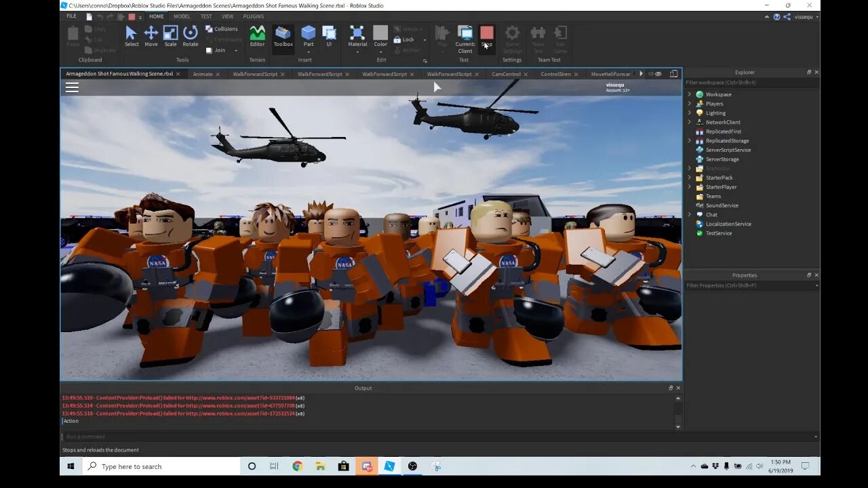Viewport: 868px width, 488px height.
Task: Expand the Players node in Explorer
Action: [690, 104]
